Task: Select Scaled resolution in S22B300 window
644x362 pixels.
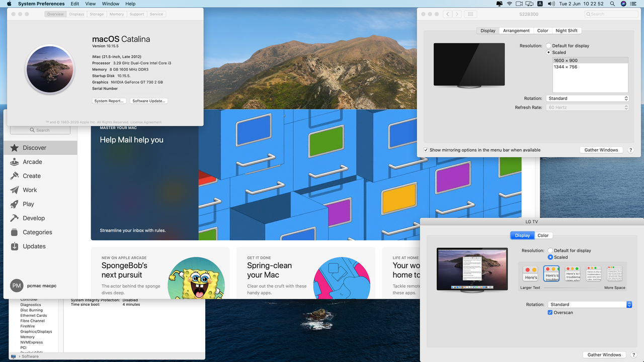Action: [x=549, y=52]
